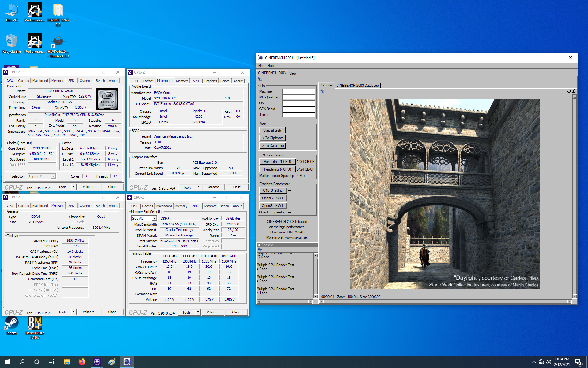Click the 'BL32G32C16U4B.M16FB1' part number value

click(179, 241)
